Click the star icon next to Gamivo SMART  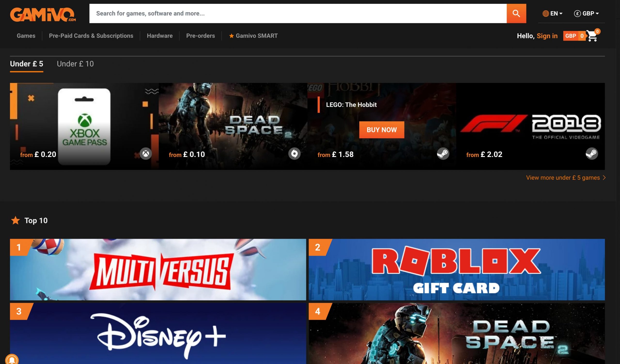coord(231,36)
